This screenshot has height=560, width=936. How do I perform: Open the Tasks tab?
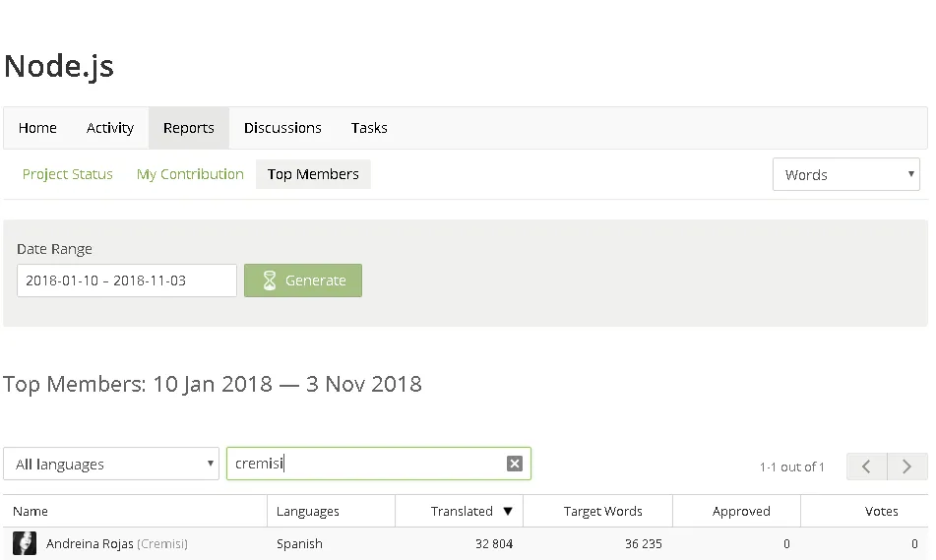369,128
